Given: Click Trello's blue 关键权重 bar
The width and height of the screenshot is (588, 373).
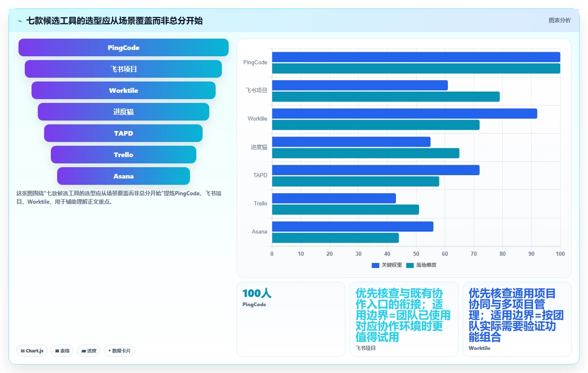Looking at the screenshot, I should (334, 198).
